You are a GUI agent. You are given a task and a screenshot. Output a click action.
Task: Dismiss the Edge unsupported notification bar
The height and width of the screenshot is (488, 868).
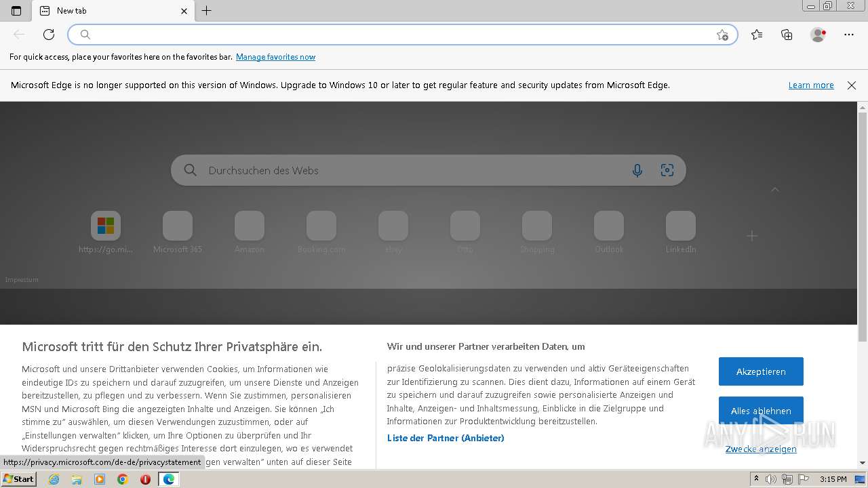(x=852, y=85)
